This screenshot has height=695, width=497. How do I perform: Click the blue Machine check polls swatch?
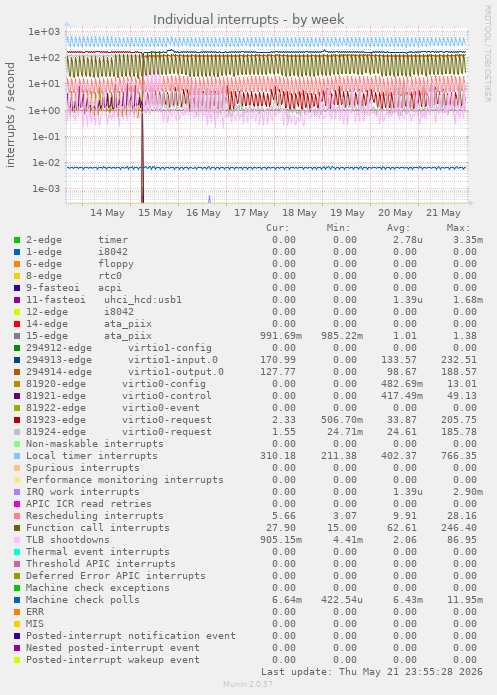click(17, 600)
